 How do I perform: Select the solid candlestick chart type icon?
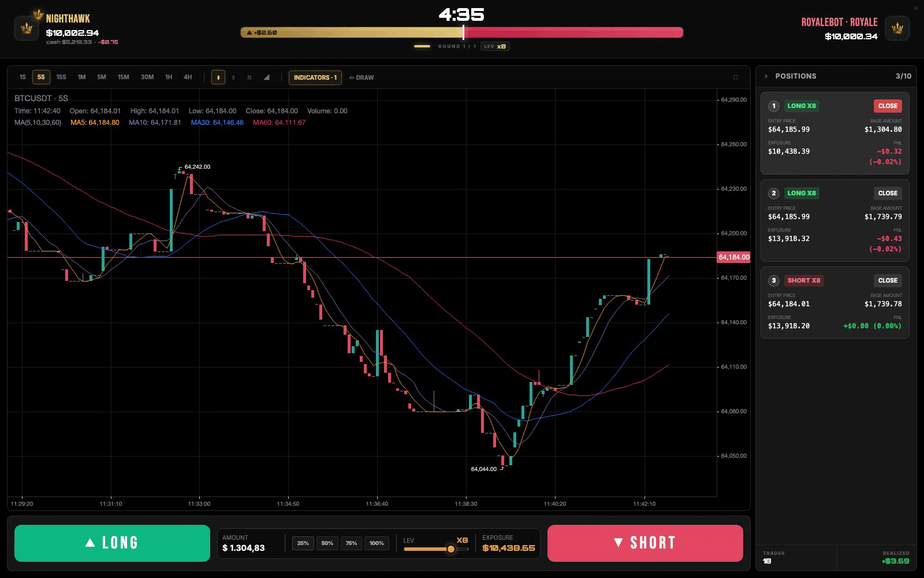click(x=218, y=77)
